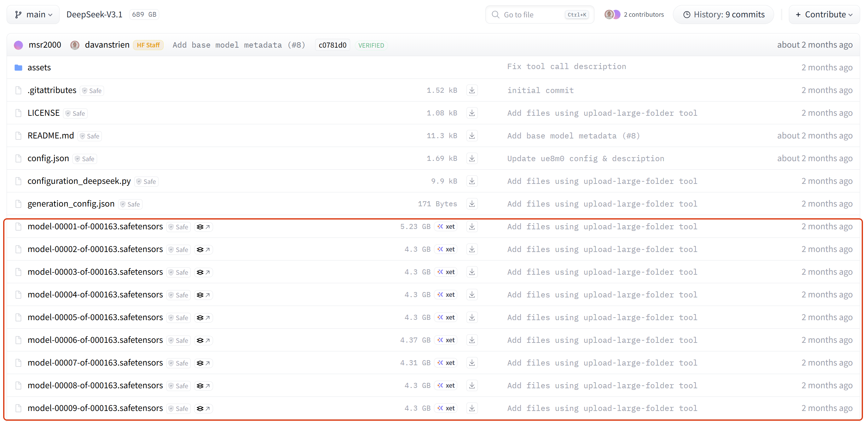Download model-00001-of-000163.safetensors
The width and height of the screenshot is (868, 422).
472,226
